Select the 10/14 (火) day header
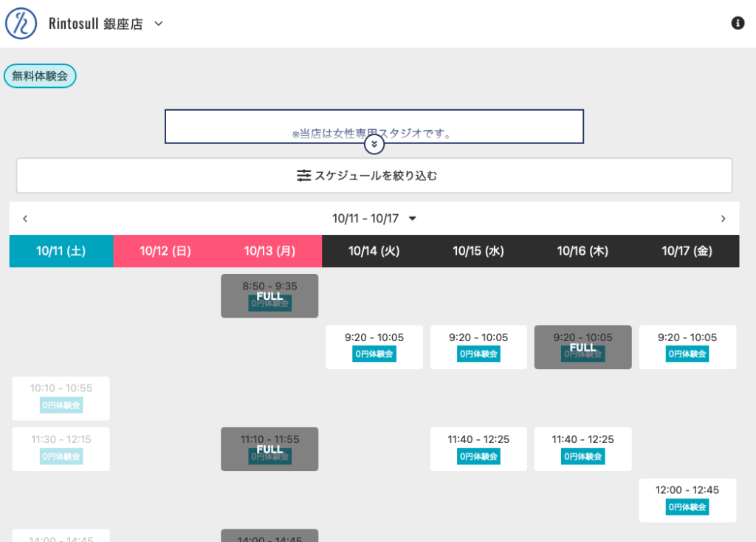 pos(374,251)
